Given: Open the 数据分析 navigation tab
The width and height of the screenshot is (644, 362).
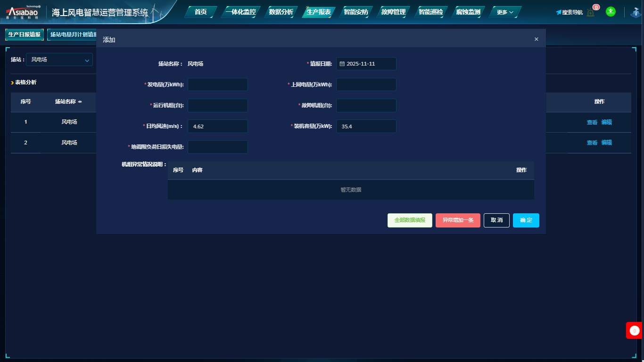Looking at the screenshot, I should [x=281, y=12].
